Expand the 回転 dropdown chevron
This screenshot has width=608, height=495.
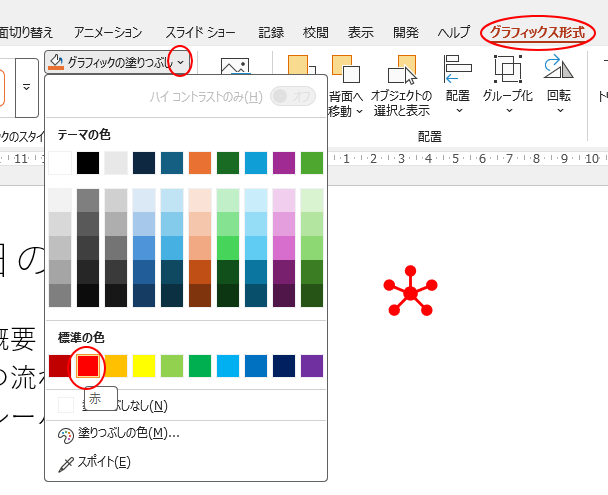(560, 111)
